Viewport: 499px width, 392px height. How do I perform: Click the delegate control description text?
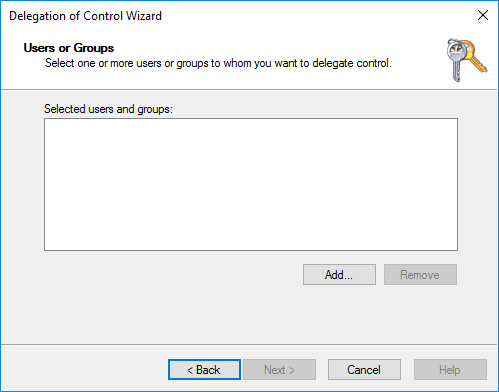pos(218,63)
